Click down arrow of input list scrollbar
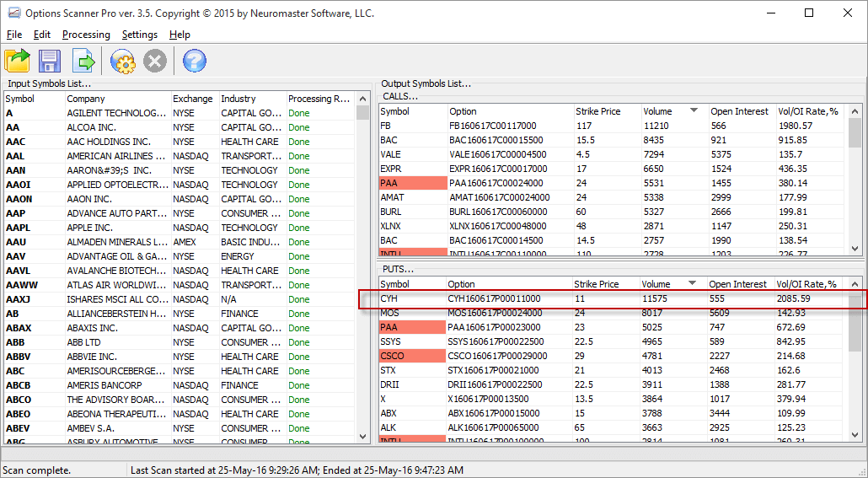 [x=362, y=436]
